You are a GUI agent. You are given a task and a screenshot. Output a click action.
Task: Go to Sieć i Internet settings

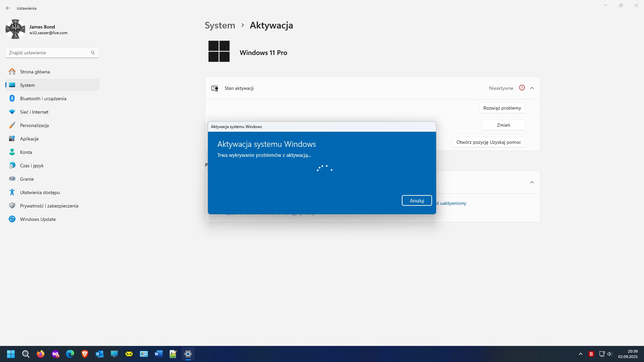click(52, 112)
